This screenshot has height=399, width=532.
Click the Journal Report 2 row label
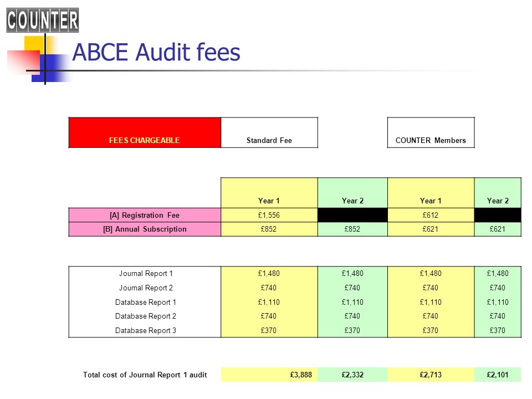[146, 288]
